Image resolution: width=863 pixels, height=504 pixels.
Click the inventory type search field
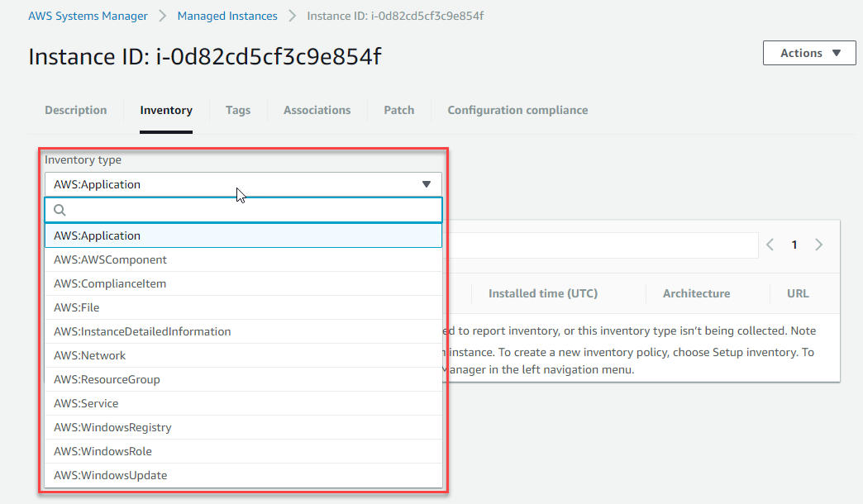point(243,210)
